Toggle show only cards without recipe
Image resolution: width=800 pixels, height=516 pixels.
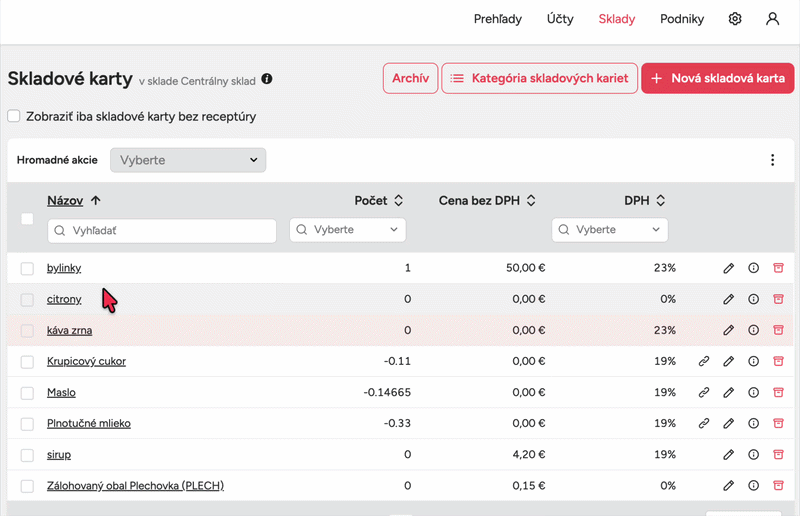(x=14, y=116)
